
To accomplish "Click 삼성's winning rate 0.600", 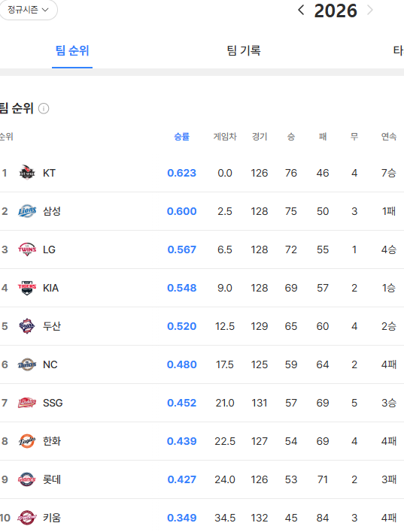I will click(181, 211).
